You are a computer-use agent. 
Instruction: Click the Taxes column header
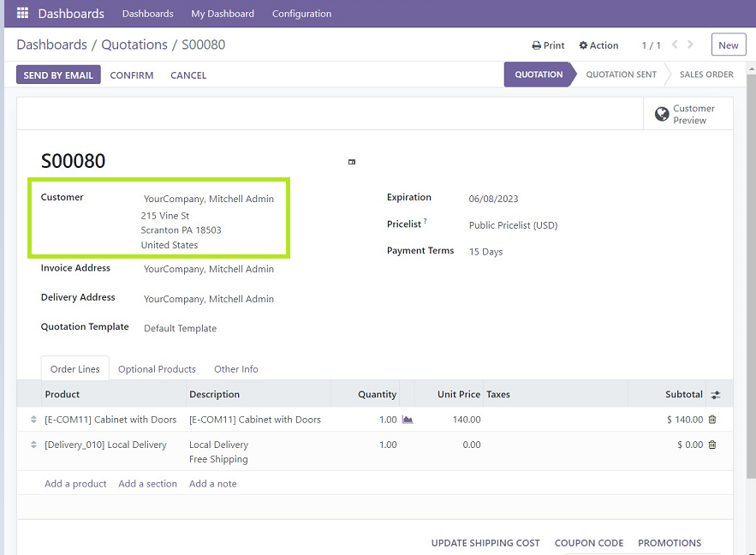click(x=498, y=395)
